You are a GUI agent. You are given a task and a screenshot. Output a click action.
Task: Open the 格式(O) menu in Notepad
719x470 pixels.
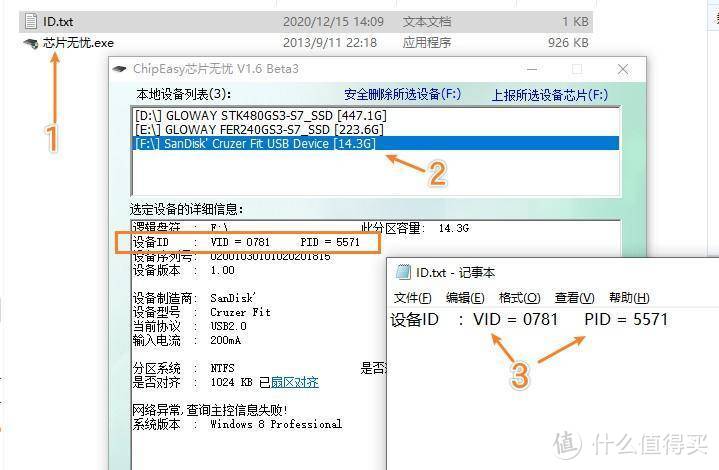(520, 298)
